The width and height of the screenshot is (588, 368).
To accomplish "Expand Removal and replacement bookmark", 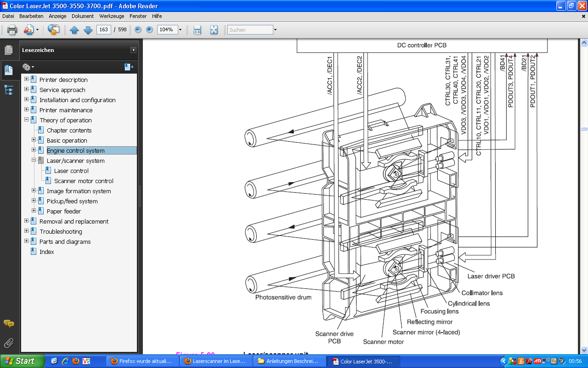I will pyautogui.click(x=26, y=221).
